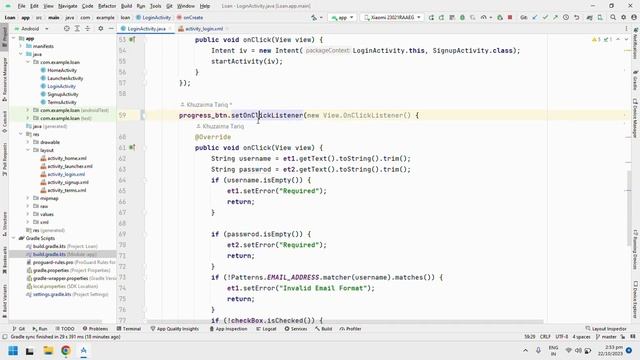Screen dimensions: 640x360
Task: Open IDE settings gear in main toolbar
Action: (x=623, y=18)
